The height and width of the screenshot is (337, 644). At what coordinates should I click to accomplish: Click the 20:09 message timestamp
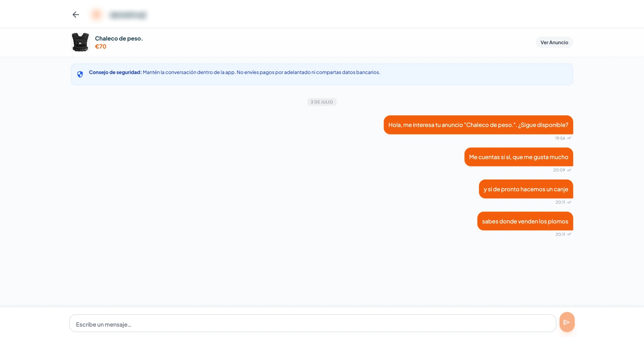click(559, 170)
